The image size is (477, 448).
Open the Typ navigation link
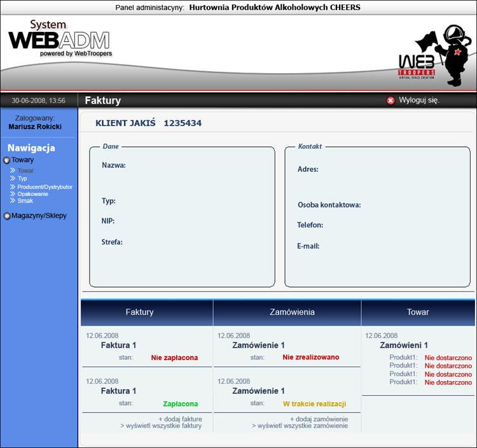(x=22, y=179)
